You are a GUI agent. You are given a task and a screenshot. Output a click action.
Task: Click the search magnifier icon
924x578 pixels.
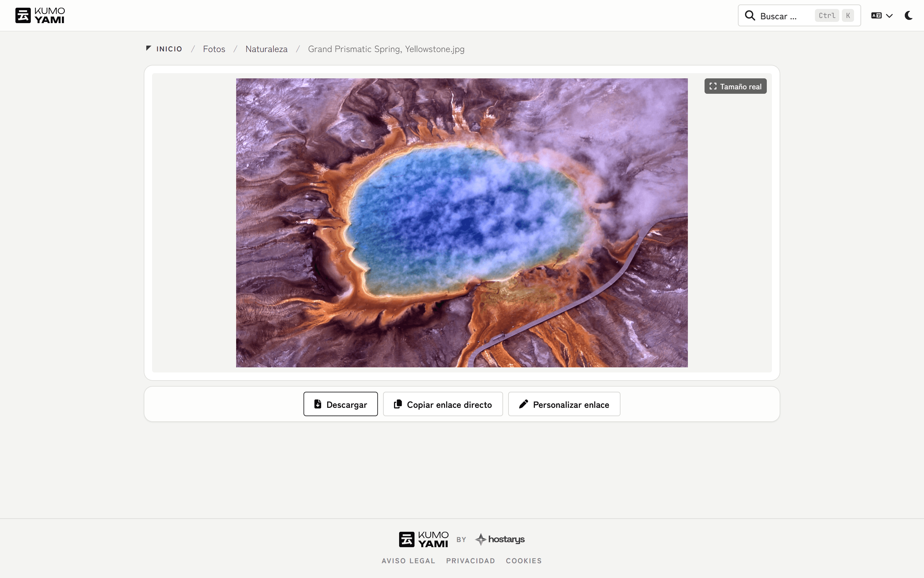coord(750,16)
